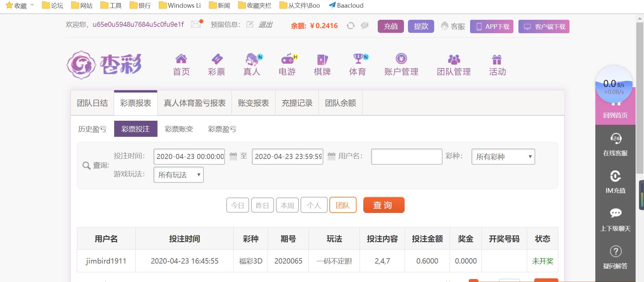The width and height of the screenshot is (644, 282).
Task: Switch to 充提记录 tab
Action: 297,103
